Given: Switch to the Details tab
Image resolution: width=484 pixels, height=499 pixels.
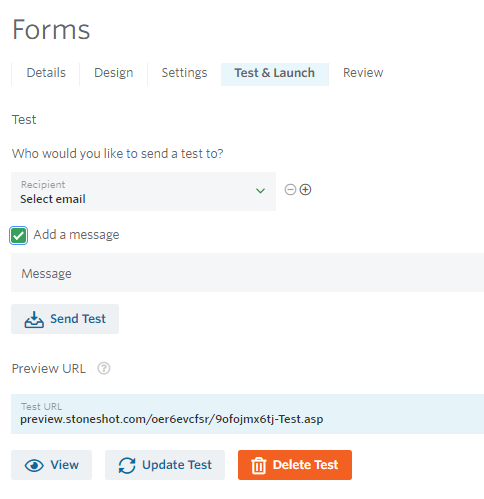Looking at the screenshot, I should click(46, 73).
